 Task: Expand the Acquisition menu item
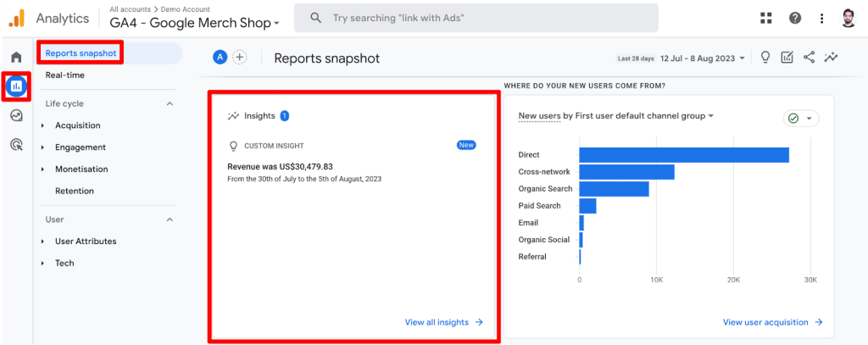(42, 125)
